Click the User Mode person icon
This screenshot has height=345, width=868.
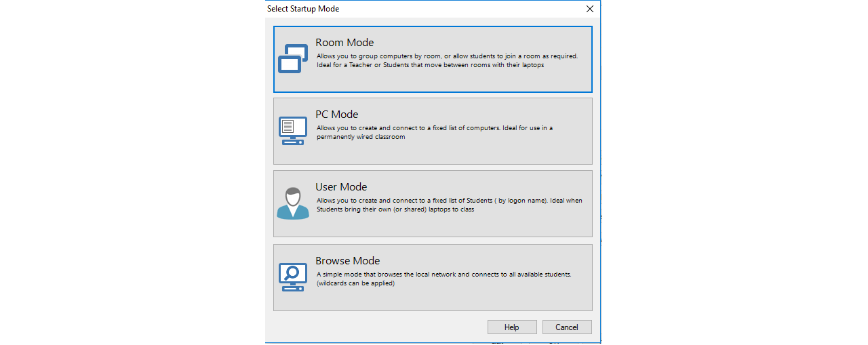coord(293,203)
